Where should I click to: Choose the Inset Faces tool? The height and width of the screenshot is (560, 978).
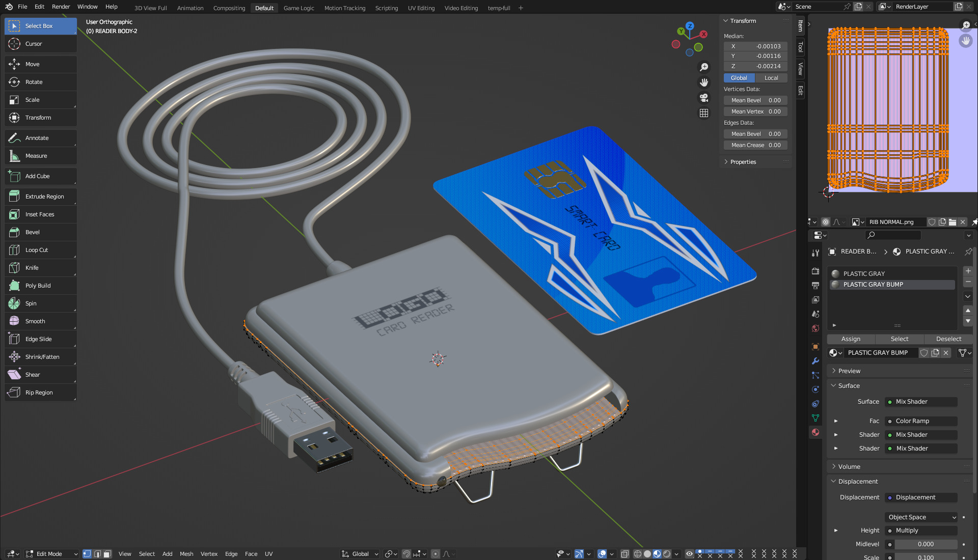coord(41,214)
